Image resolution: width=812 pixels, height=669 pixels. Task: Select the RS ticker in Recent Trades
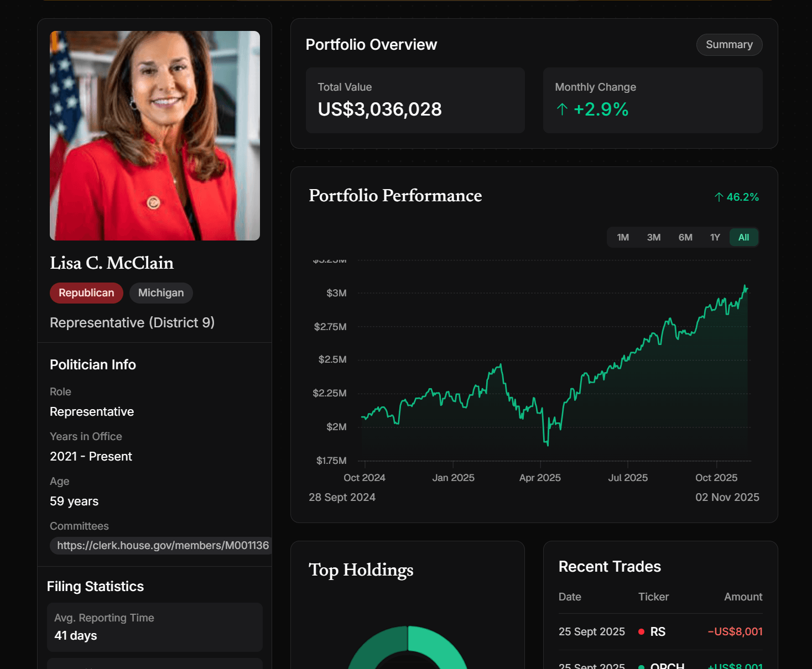point(658,631)
